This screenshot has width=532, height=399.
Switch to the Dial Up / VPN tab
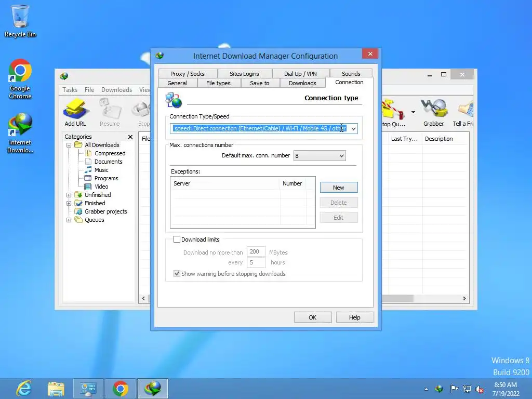pos(300,74)
